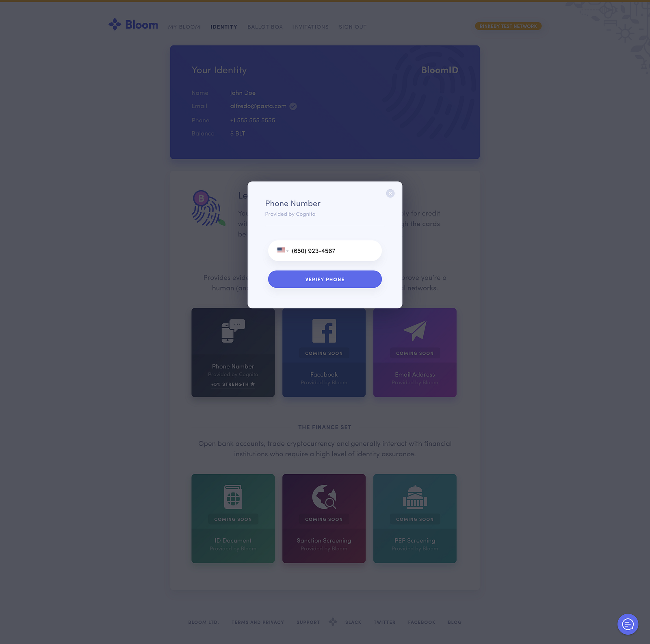Click the 'PEP Screening' card title
Image resolution: width=650 pixels, height=644 pixels.
tap(415, 541)
